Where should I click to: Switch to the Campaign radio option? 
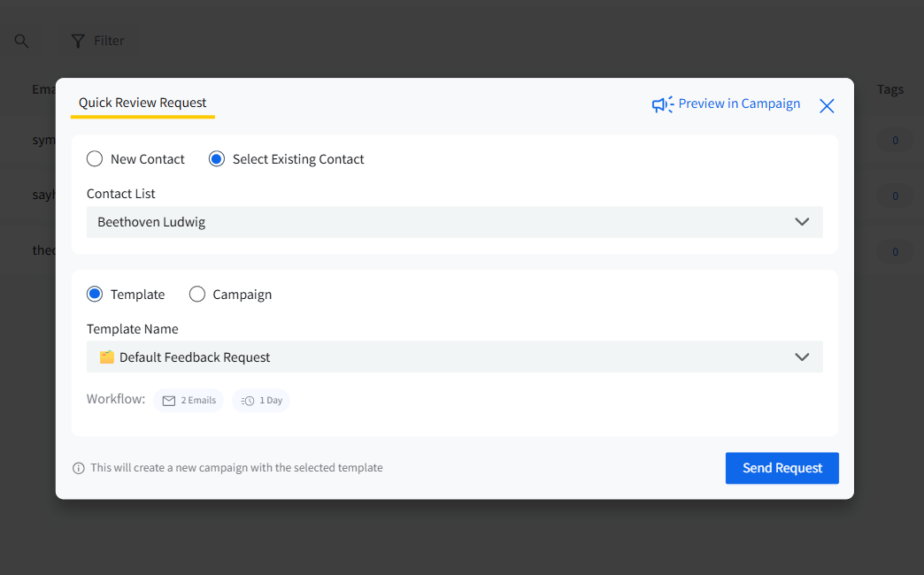point(196,294)
